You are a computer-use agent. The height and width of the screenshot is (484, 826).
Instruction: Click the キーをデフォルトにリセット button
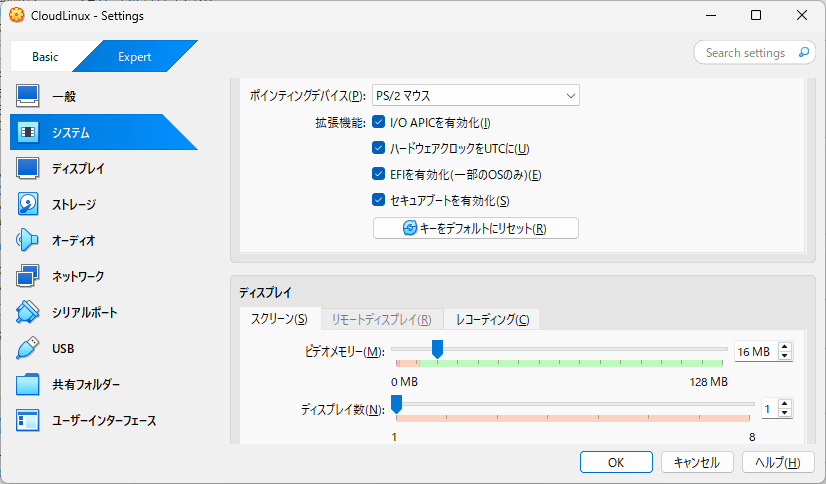pos(476,228)
